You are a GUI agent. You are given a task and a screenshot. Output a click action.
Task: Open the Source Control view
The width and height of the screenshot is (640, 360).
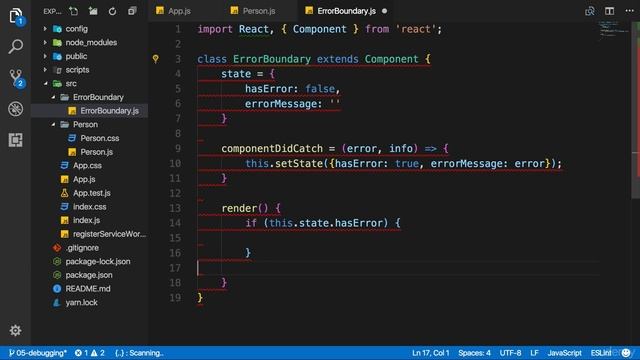tap(16, 78)
